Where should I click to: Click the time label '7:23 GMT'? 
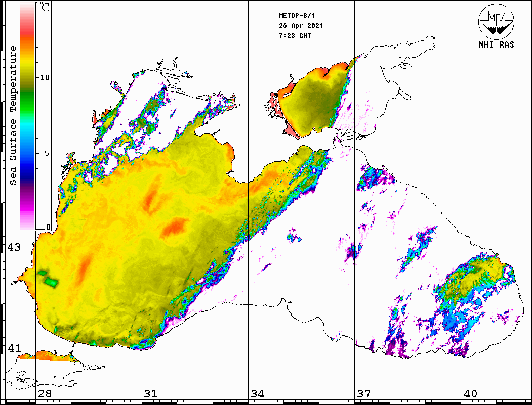(x=295, y=35)
